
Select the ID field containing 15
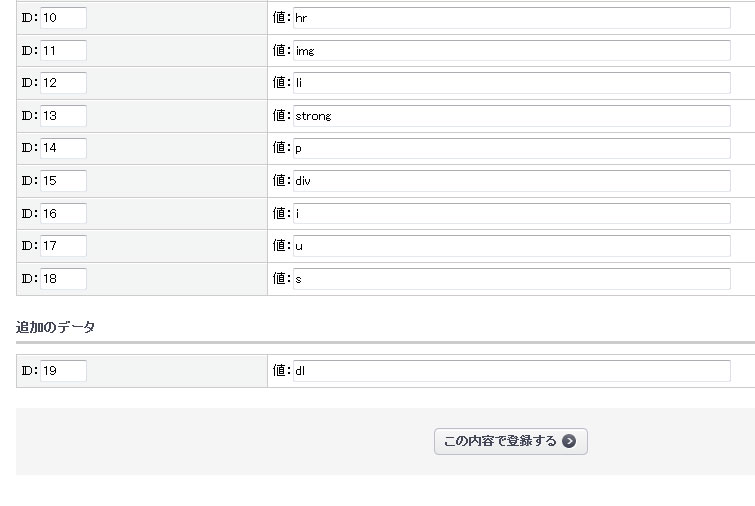63,181
